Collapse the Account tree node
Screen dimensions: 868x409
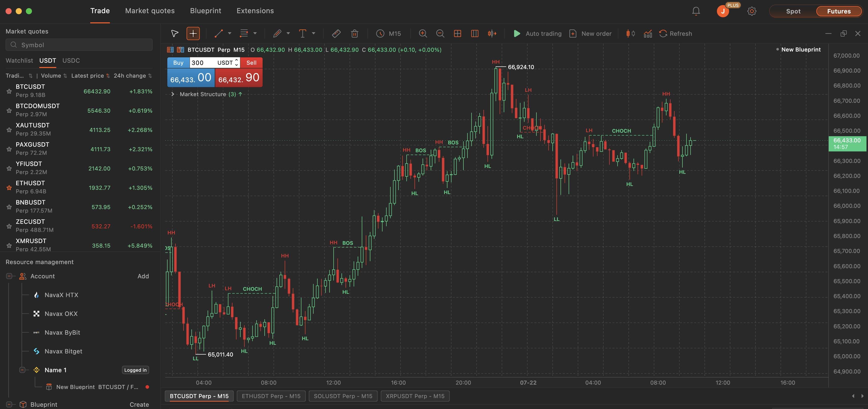[x=9, y=276]
